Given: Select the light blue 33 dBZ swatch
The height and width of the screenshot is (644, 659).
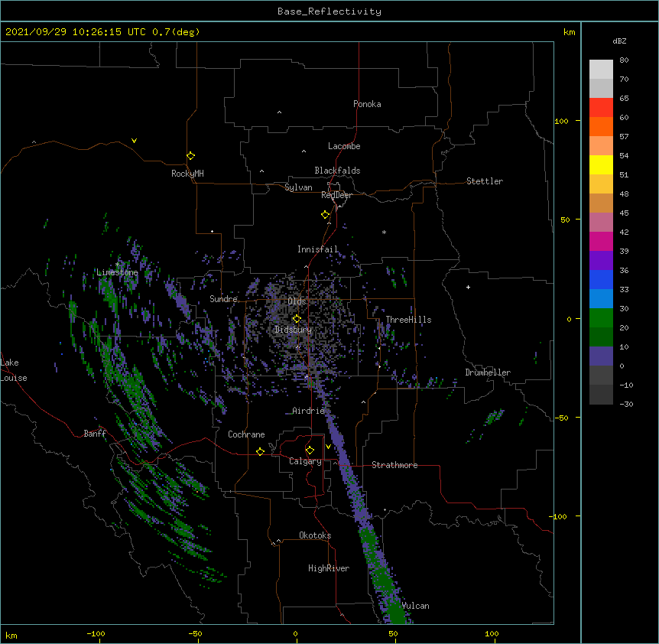Looking at the screenshot, I should (601, 298).
